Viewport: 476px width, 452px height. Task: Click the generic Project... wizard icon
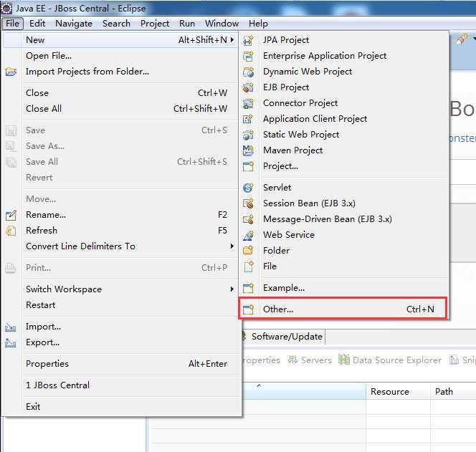(x=248, y=166)
